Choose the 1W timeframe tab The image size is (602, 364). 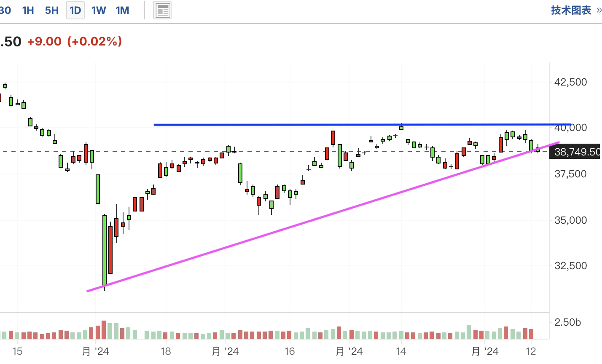pyautogui.click(x=99, y=10)
